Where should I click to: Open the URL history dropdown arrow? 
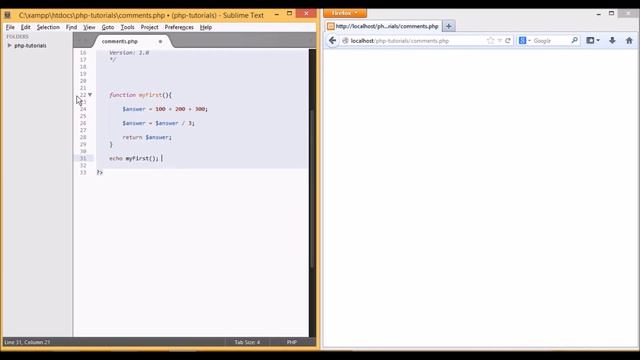500,40
